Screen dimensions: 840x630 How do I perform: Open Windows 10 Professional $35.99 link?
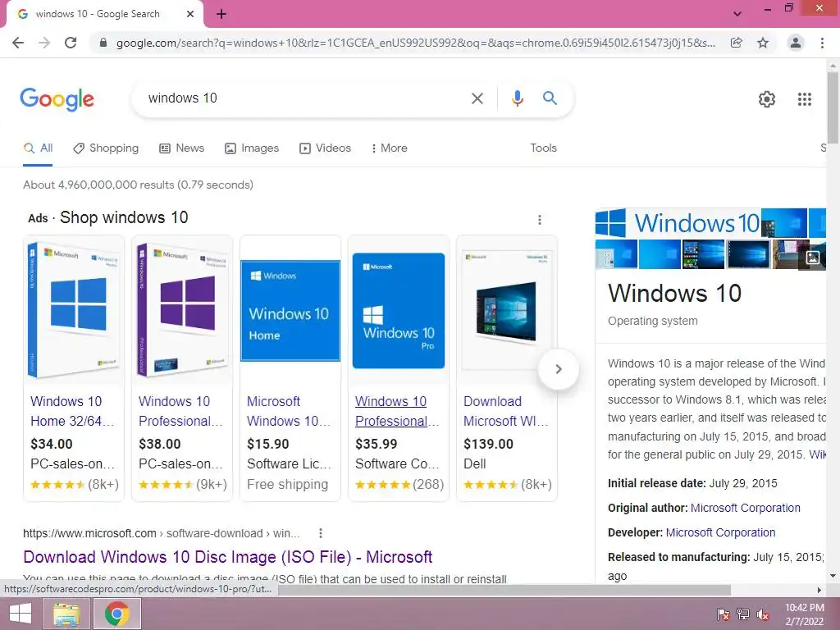pyautogui.click(x=397, y=411)
